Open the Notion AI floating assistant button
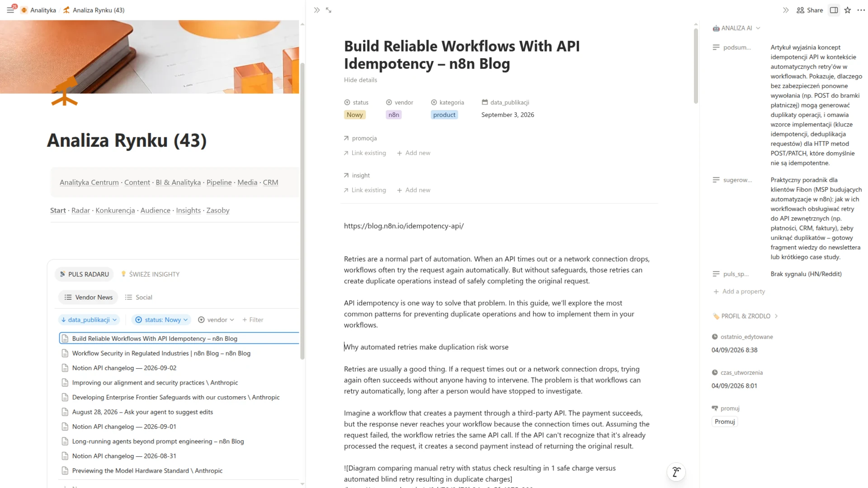 (x=676, y=472)
